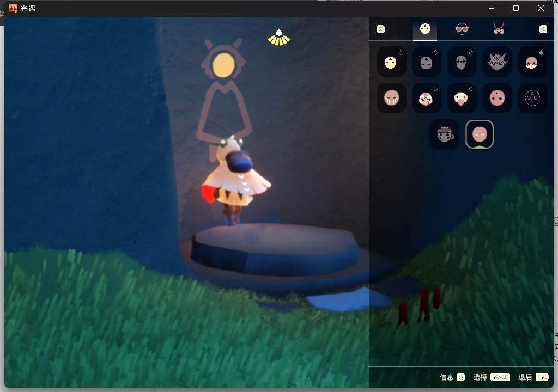This screenshot has height=392, width=558.
Task: Click the C next-category key button
Action: (543, 29)
